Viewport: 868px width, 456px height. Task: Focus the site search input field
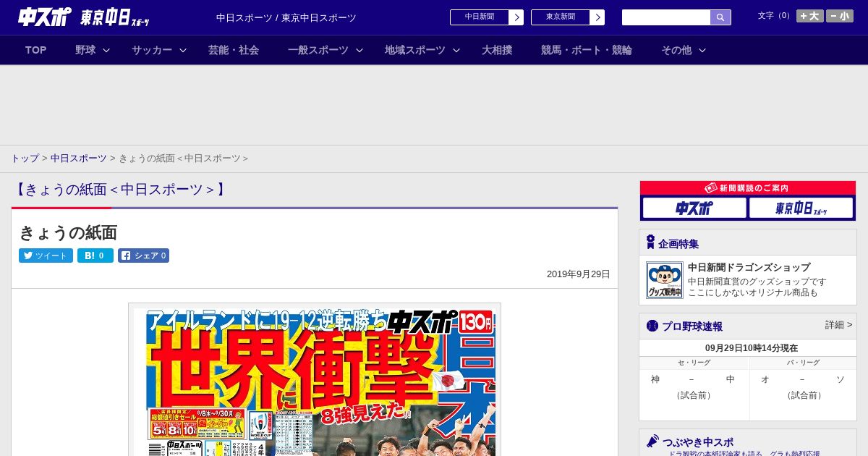pyautogui.click(x=666, y=17)
